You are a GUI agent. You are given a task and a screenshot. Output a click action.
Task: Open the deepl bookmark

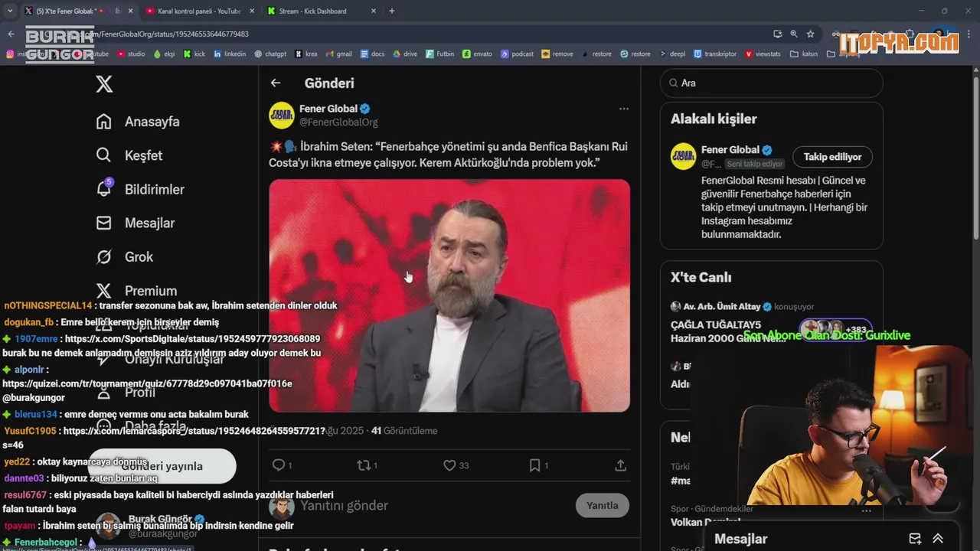click(672, 54)
